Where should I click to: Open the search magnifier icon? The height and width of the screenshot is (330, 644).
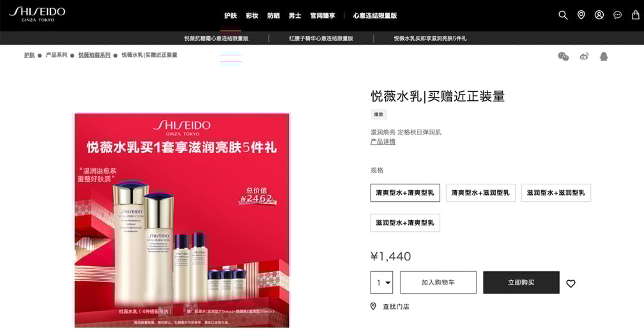click(x=563, y=15)
